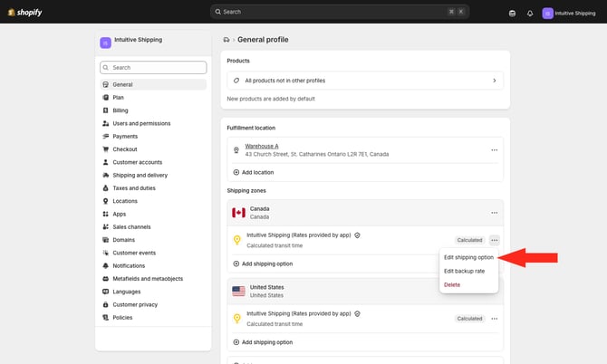Open the Intuitive Shipping account menu
This screenshot has width=607, height=364.
pyautogui.click(x=569, y=14)
